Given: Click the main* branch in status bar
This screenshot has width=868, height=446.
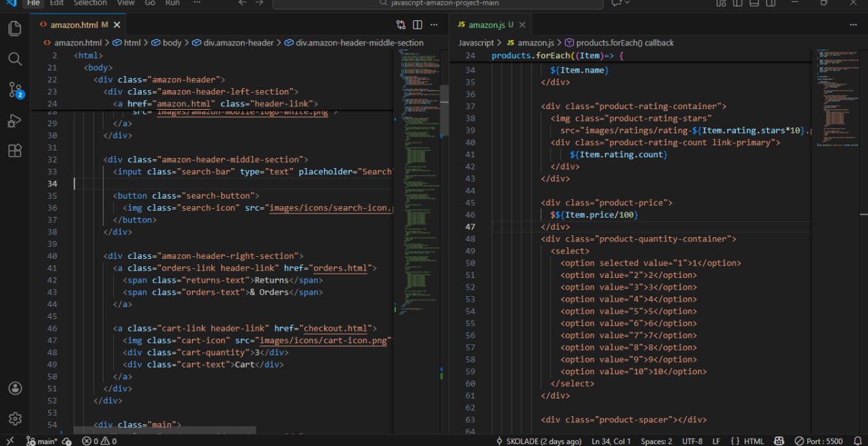Looking at the screenshot, I should click(x=47, y=441).
